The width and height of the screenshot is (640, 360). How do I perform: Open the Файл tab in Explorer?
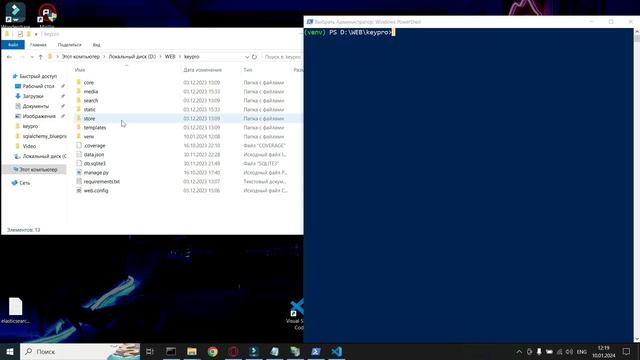click(x=13, y=44)
